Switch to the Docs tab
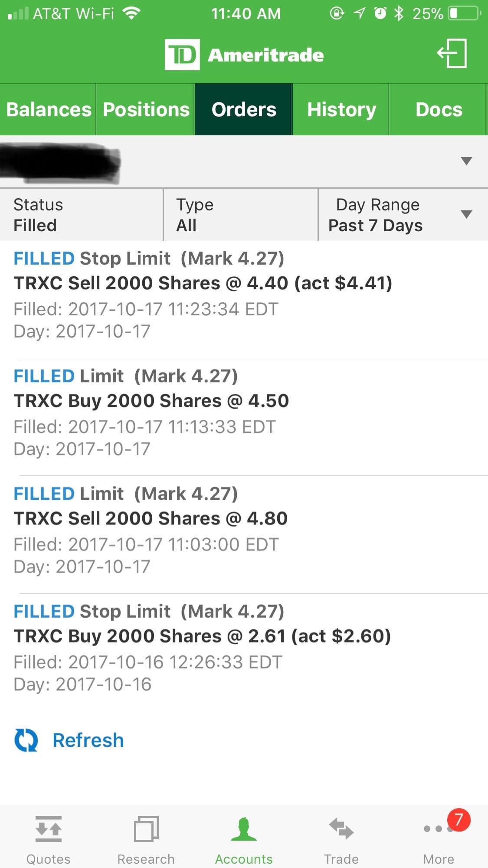 [439, 109]
